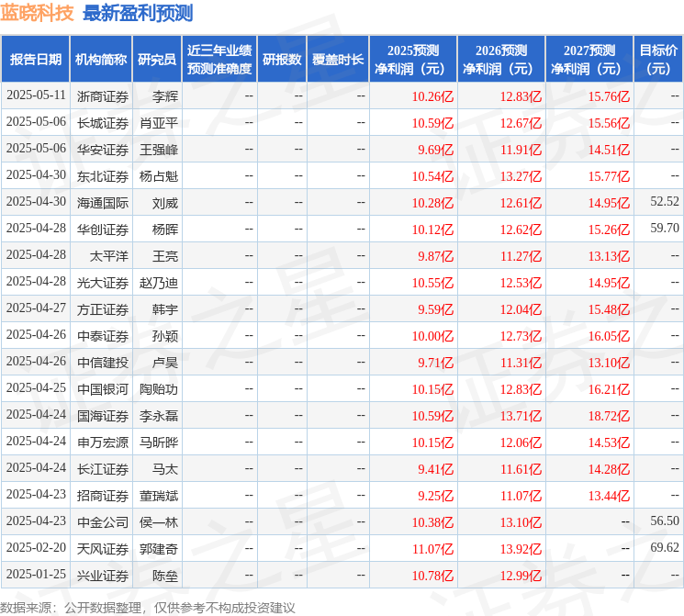Select the 研报数 column header

pyautogui.click(x=282, y=59)
